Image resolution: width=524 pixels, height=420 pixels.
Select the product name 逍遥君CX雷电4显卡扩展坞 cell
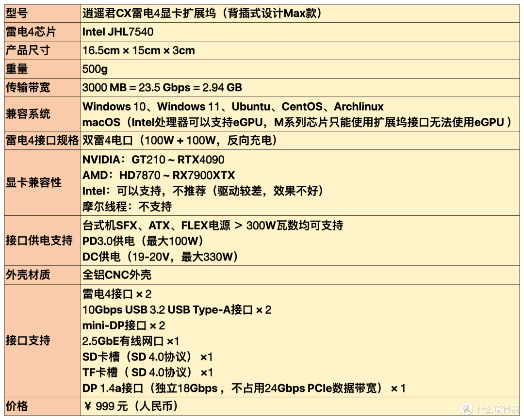tap(300, 14)
